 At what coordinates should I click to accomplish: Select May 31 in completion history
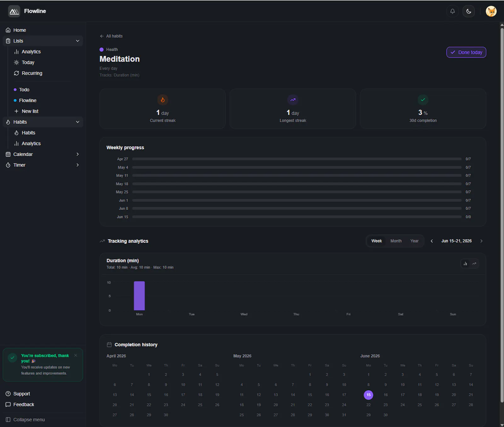(344, 415)
